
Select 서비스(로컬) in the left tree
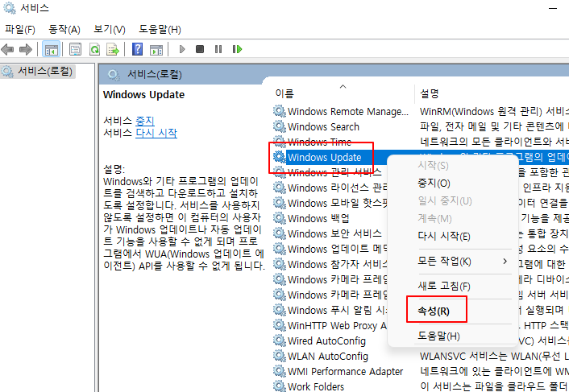coord(45,72)
